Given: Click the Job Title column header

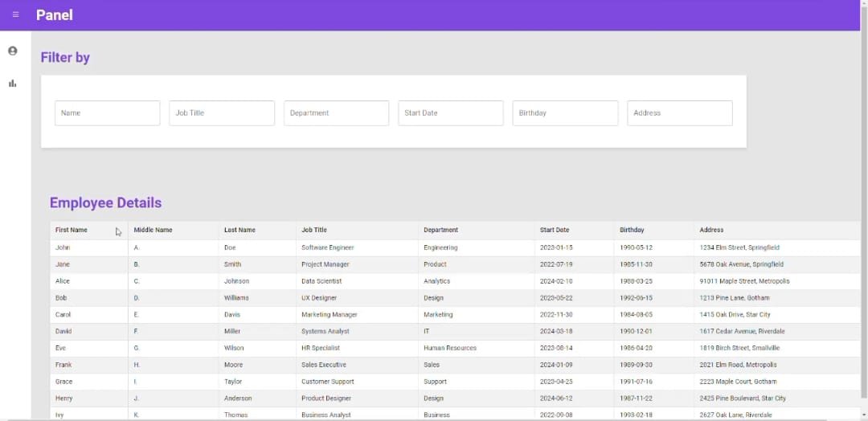Looking at the screenshot, I should [x=314, y=231].
